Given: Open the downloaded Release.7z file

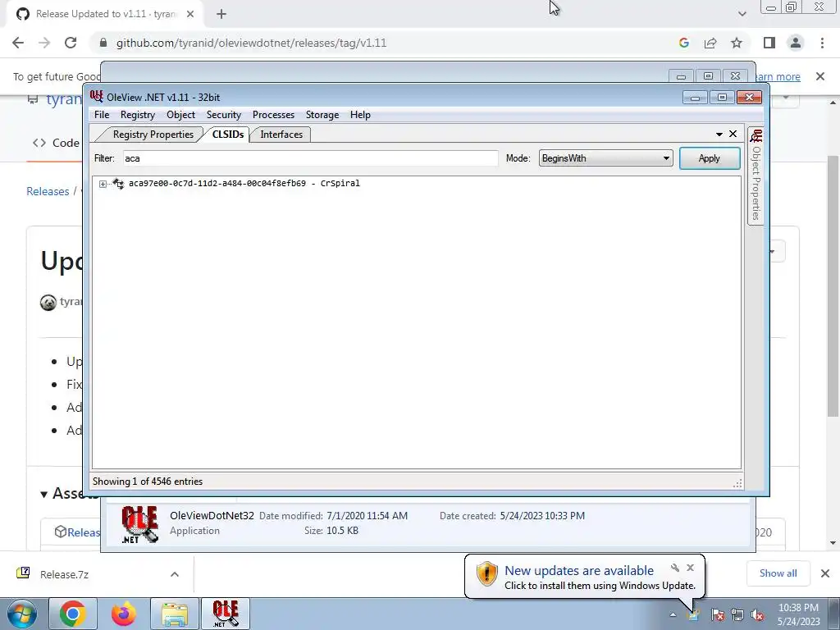Looking at the screenshot, I should tap(64, 574).
